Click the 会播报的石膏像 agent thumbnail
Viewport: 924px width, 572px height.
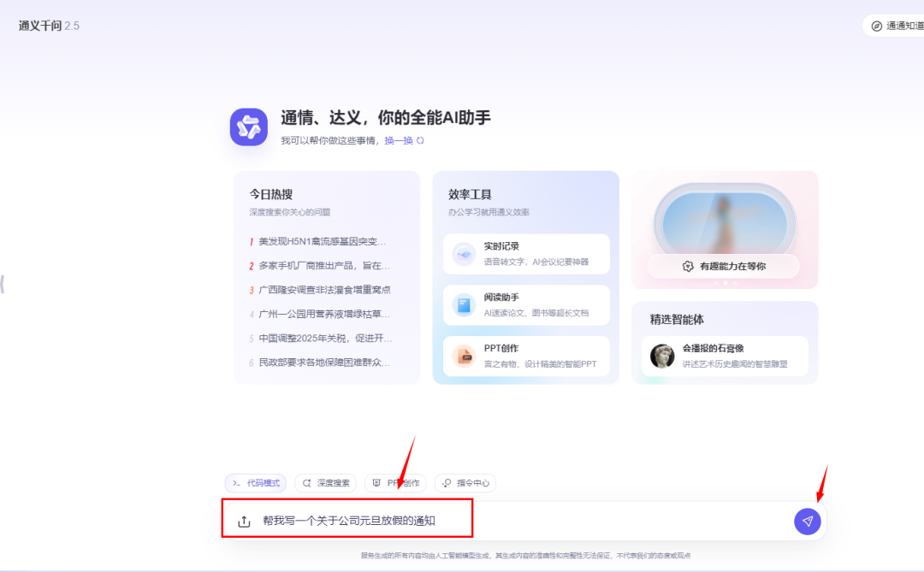662,356
